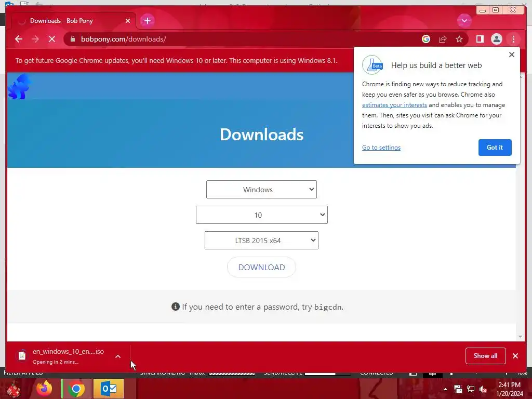Close the downloads bar
The height and width of the screenshot is (399, 532).
coord(515,355)
